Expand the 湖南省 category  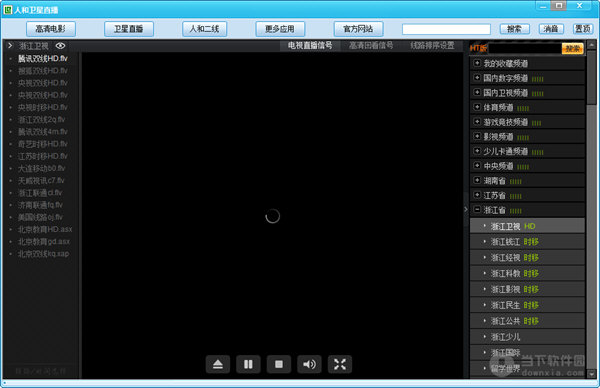coord(477,180)
